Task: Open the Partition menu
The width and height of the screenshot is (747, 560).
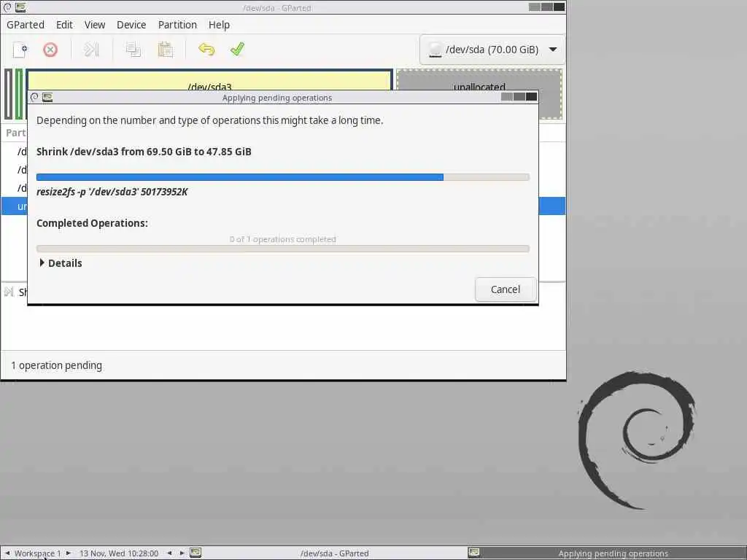Action: pos(177,25)
